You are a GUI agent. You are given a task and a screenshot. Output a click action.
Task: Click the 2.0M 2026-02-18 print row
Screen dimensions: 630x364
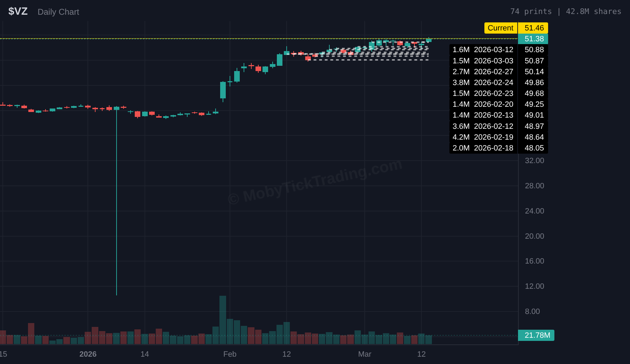(483, 148)
